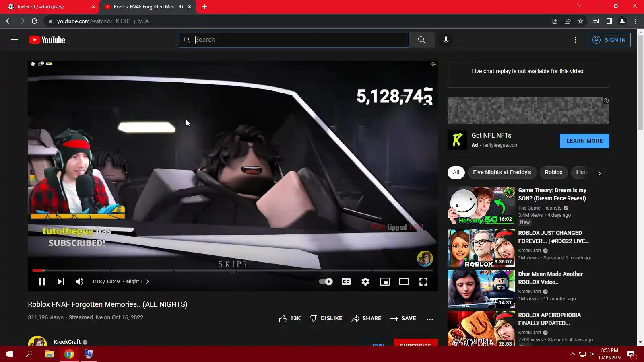Image resolution: width=644 pixels, height=362 pixels.
Task: Open the Chrome side panel
Action: coord(609,21)
